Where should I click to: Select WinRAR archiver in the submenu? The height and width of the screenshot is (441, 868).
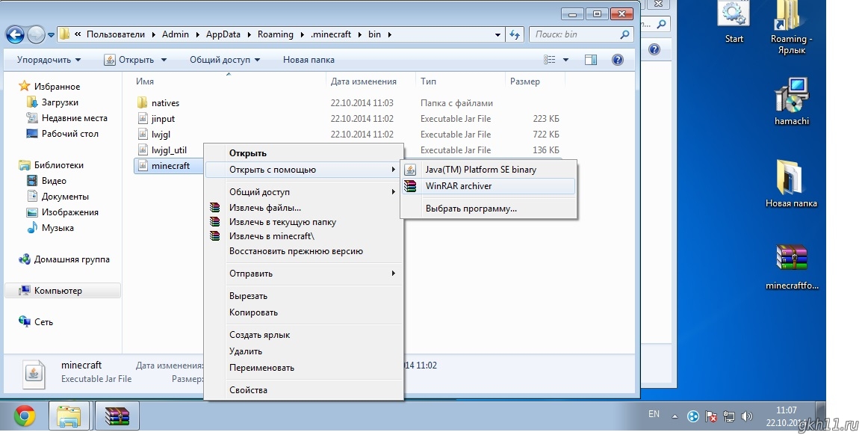click(489, 186)
